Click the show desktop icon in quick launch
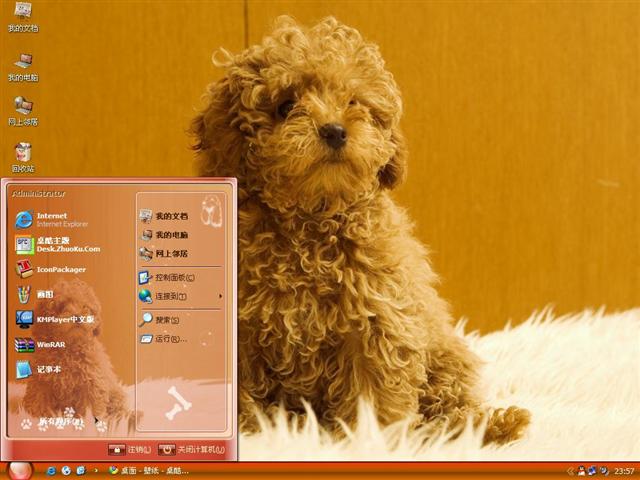Viewport: 640px width, 480px height. click(81, 471)
